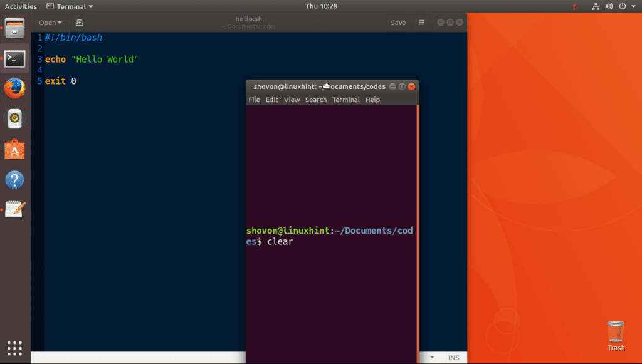Open Firefox from the dock
Viewport: 642px width, 364px height.
14,88
